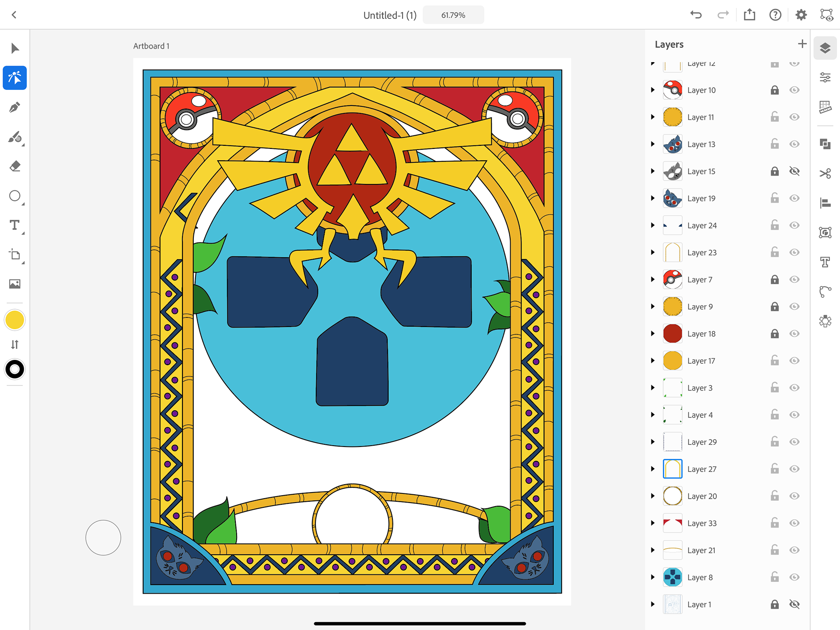Unlock Layer 10

coord(774,90)
